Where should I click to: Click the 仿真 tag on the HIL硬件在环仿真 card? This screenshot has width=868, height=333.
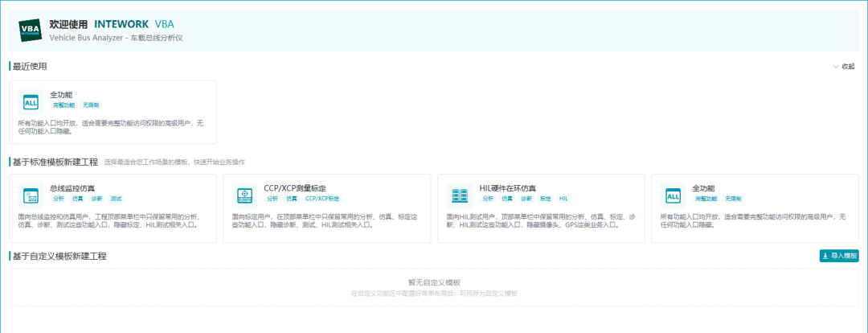click(507, 199)
